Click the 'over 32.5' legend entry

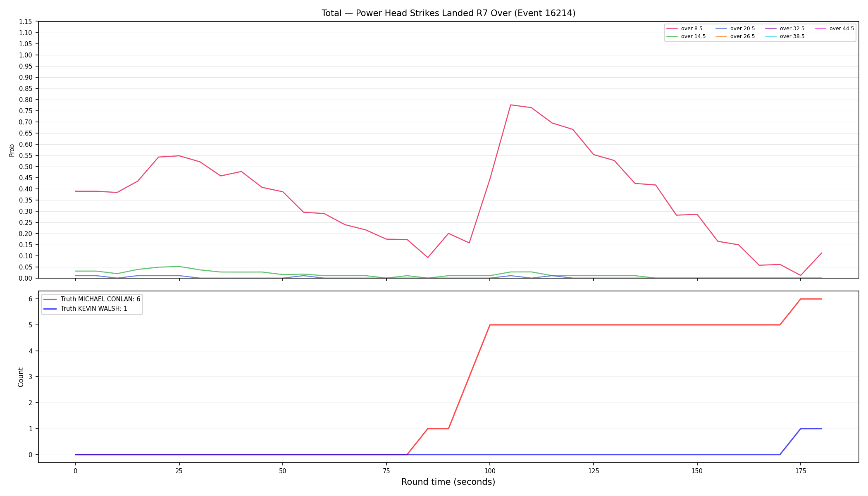[x=785, y=29]
